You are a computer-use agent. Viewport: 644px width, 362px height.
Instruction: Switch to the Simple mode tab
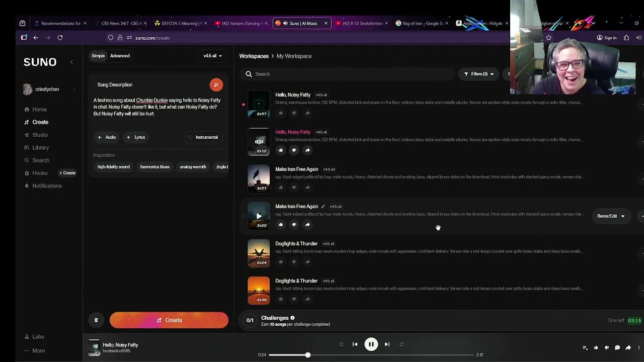click(98, 56)
